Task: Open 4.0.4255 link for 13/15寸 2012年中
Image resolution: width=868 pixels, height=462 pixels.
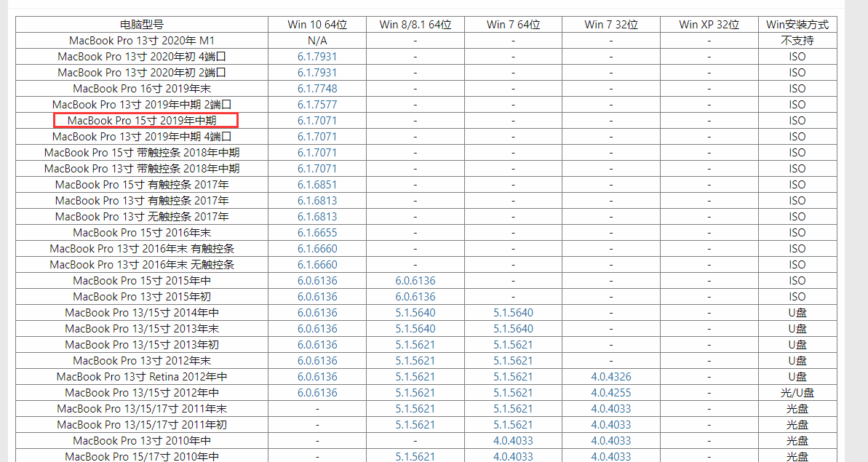Action: click(x=611, y=394)
